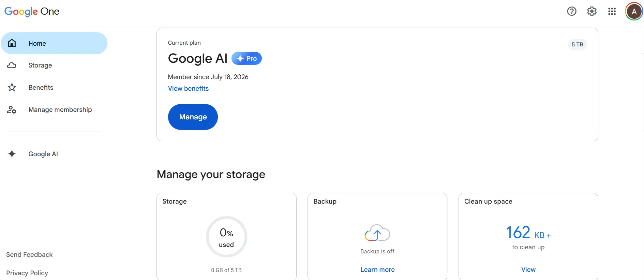This screenshot has width=644, height=280.
Task: Open the account avatar with letter A
Action: [634, 12]
